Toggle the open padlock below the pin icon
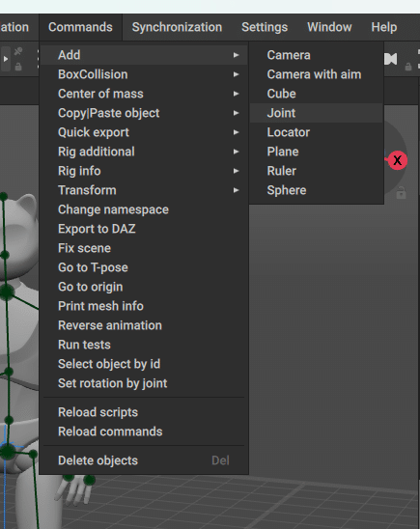 (x=18, y=67)
